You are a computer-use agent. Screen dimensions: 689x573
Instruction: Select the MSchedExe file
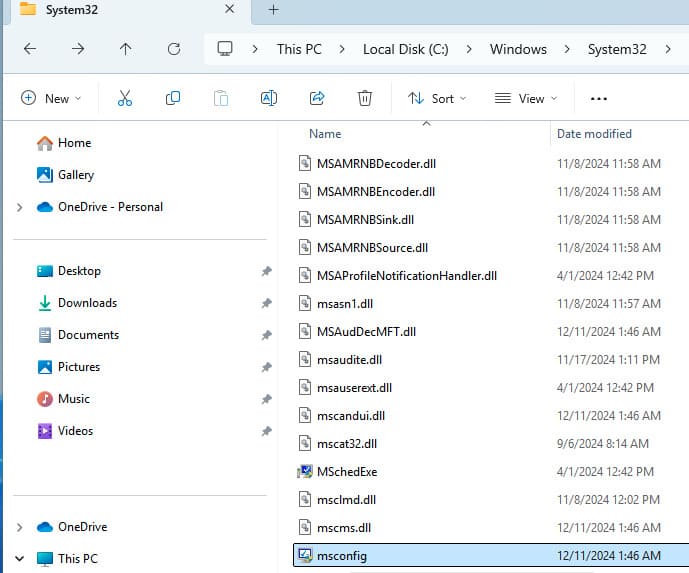[346, 471]
